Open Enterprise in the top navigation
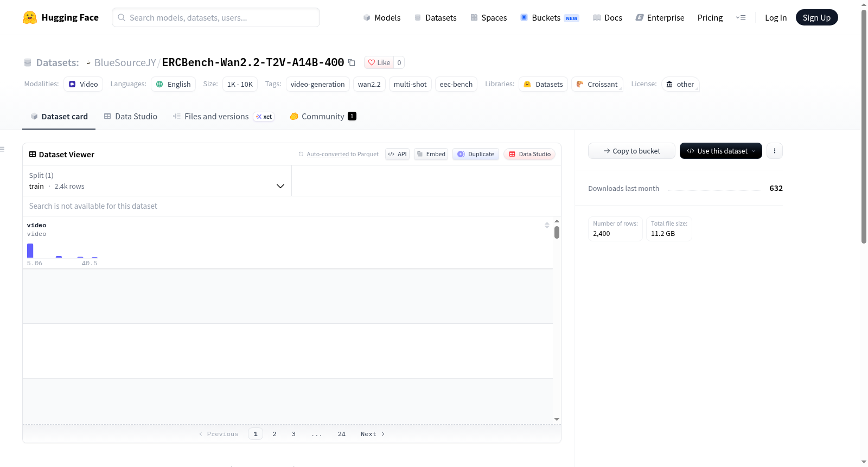Image resolution: width=868 pixels, height=467 pixels. [x=660, y=17]
